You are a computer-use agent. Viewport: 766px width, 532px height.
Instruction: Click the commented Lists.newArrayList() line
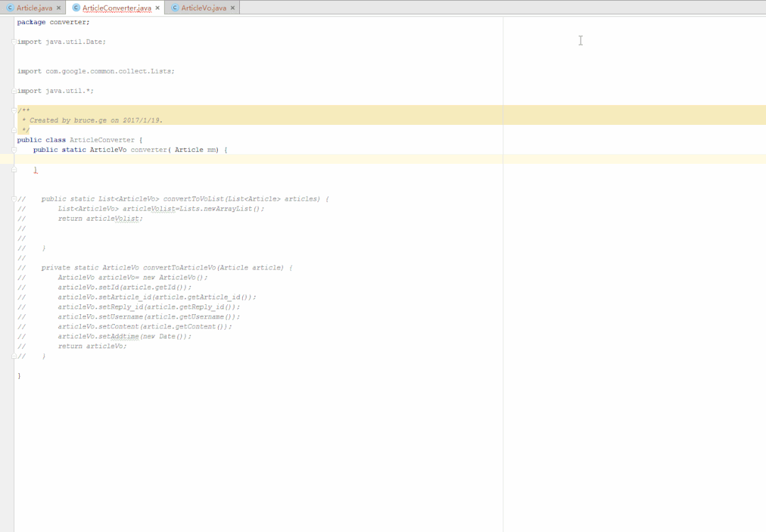point(160,209)
